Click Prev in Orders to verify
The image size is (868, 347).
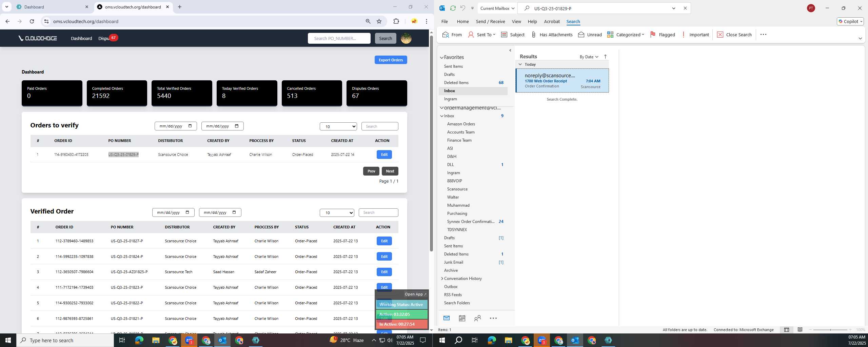pos(371,171)
